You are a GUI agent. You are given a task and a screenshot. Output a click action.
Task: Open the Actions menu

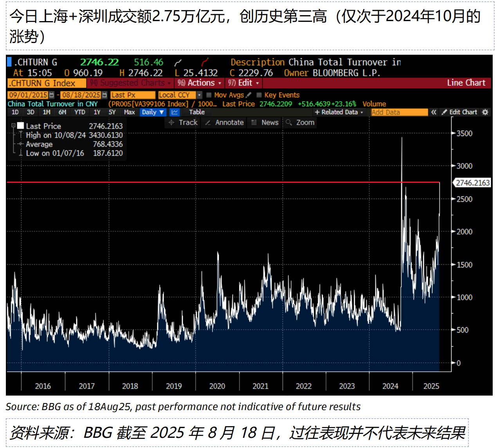(199, 83)
